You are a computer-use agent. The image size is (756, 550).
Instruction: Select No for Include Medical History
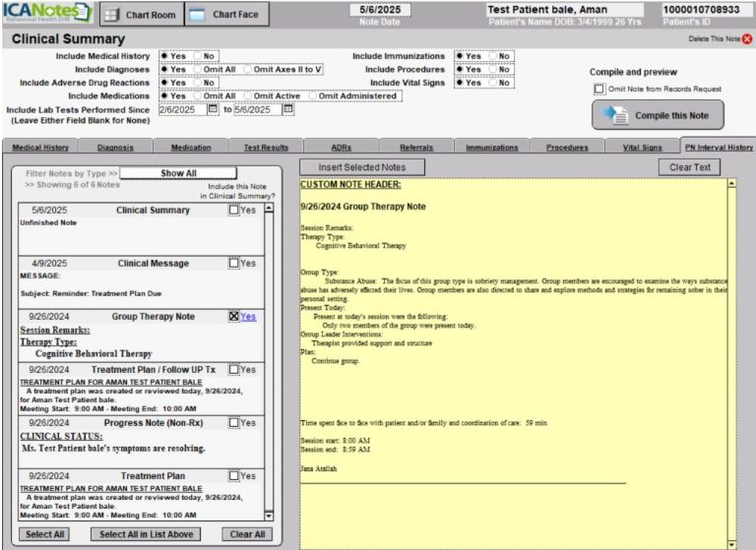[x=198, y=56]
